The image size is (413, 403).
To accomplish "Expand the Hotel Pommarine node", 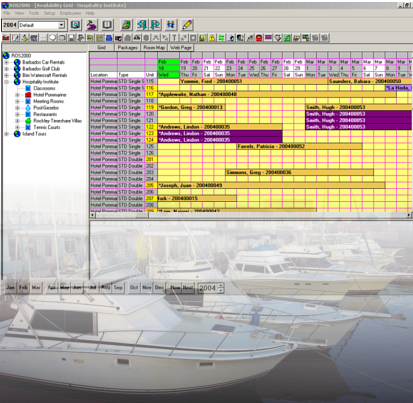I will click(17, 95).
